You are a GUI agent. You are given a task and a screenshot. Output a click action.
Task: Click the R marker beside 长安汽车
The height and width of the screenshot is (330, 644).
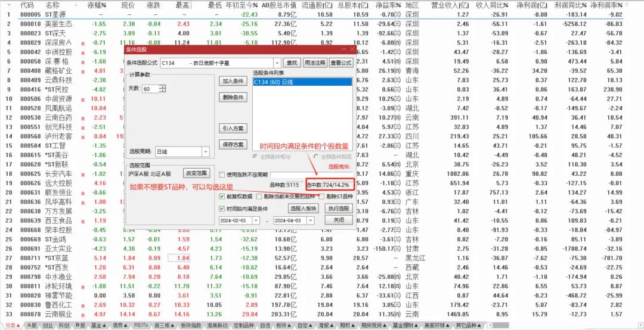click(83, 175)
